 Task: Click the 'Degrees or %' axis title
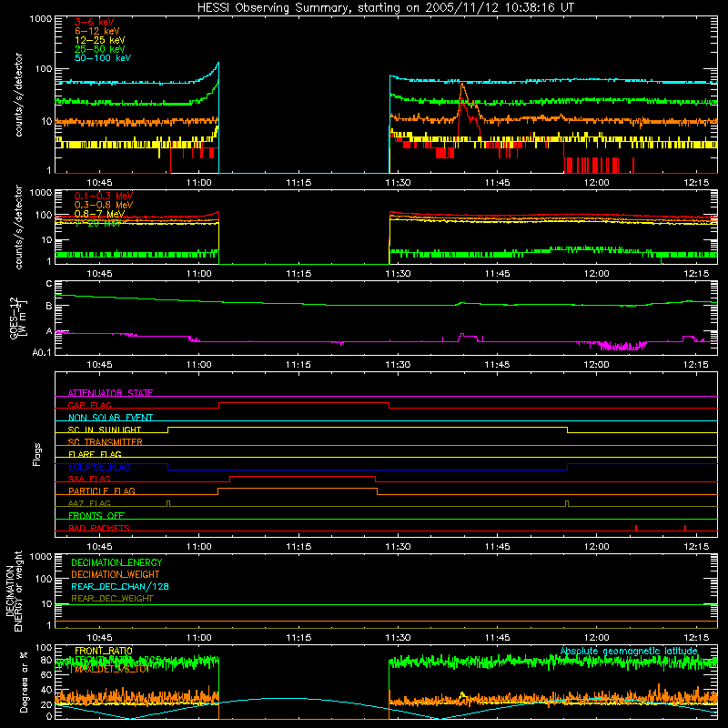(x=24, y=682)
